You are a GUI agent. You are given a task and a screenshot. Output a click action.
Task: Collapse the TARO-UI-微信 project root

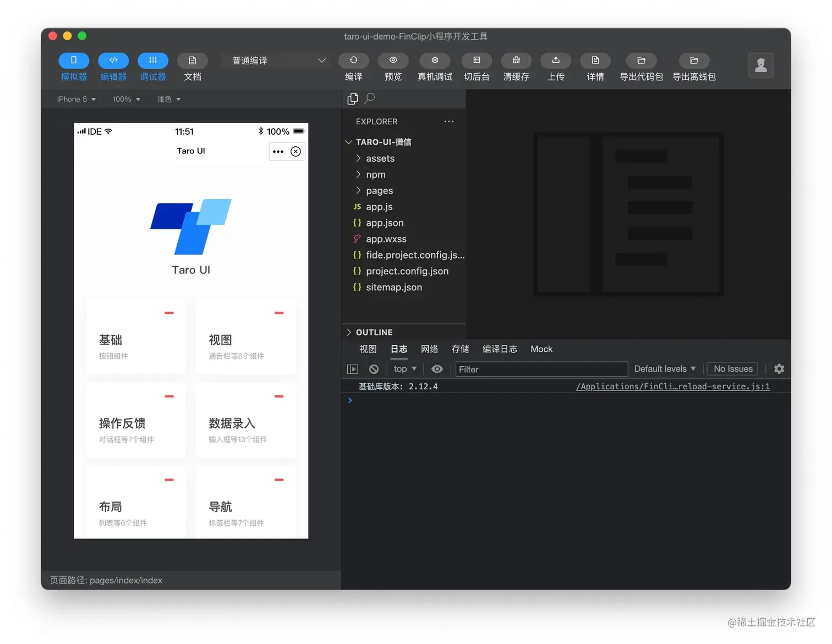tap(404, 142)
